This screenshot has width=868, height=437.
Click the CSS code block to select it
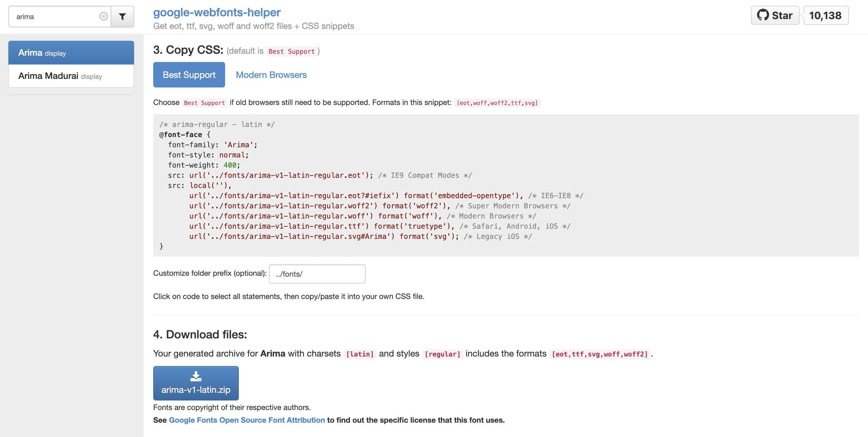506,185
